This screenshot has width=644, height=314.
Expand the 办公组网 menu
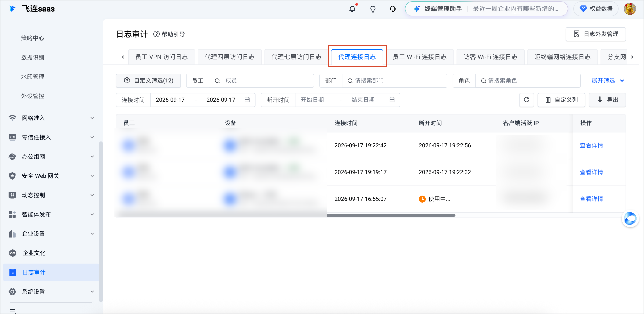pos(51,157)
